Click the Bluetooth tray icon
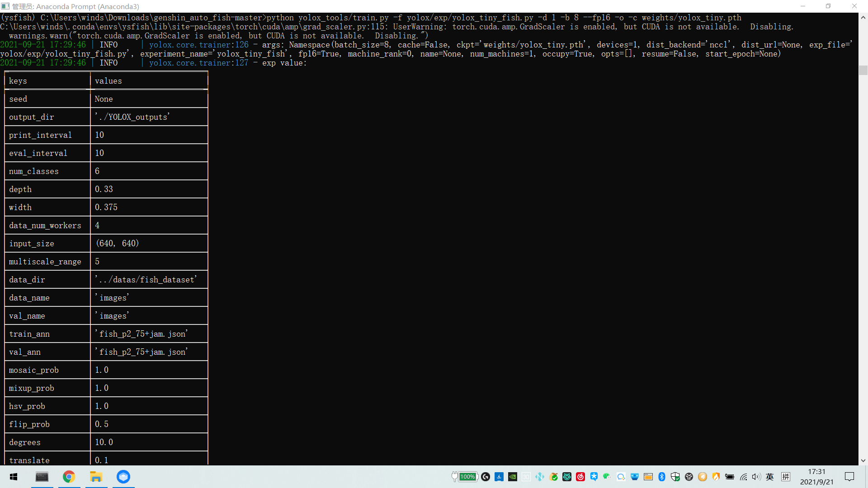 pos(662,477)
